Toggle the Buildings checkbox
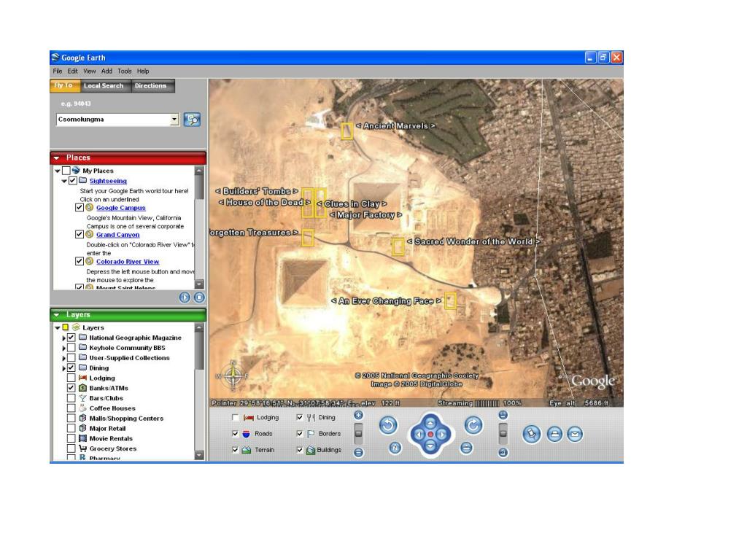 (300, 450)
